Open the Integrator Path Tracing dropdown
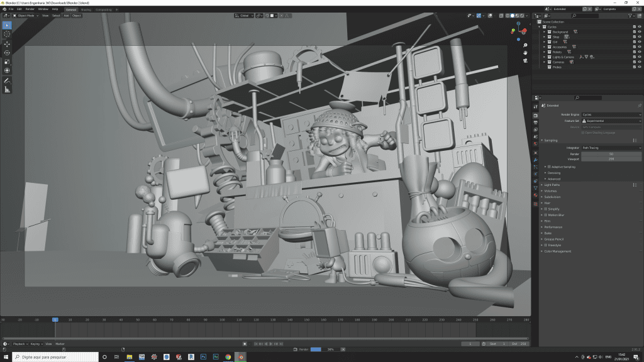644x362 pixels. (x=611, y=148)
